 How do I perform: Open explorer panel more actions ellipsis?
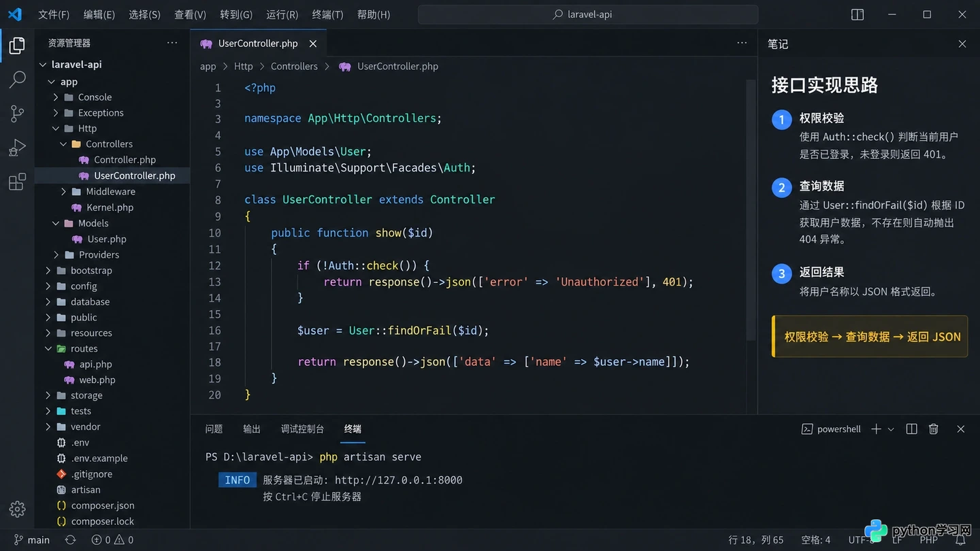point(172,43)
